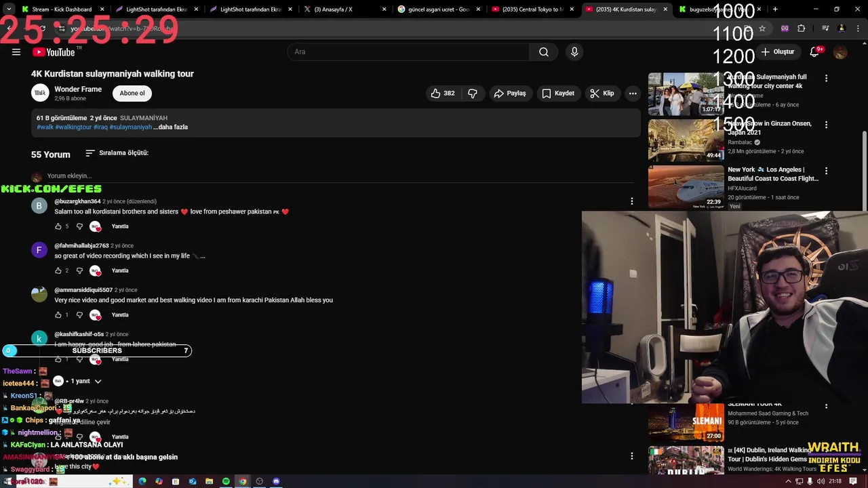Open the New York Los Angeles flight thumbnail
868x488 pixels.
[686, 186]
